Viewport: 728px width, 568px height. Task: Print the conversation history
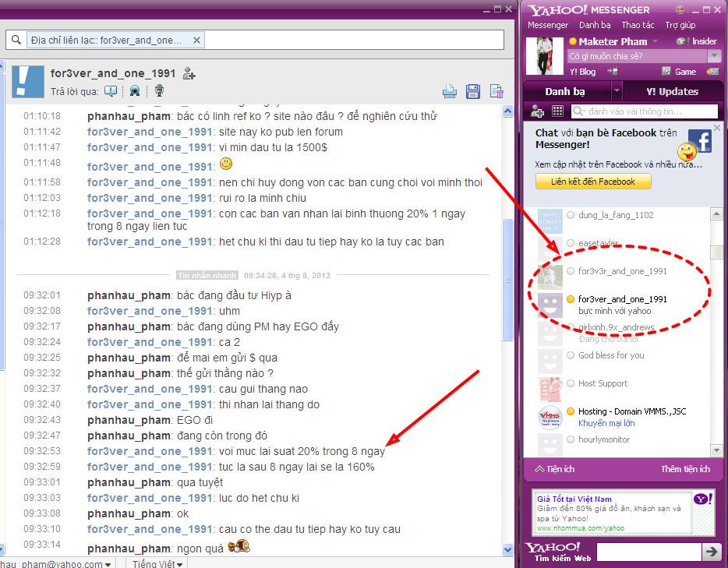click(449, 91)
